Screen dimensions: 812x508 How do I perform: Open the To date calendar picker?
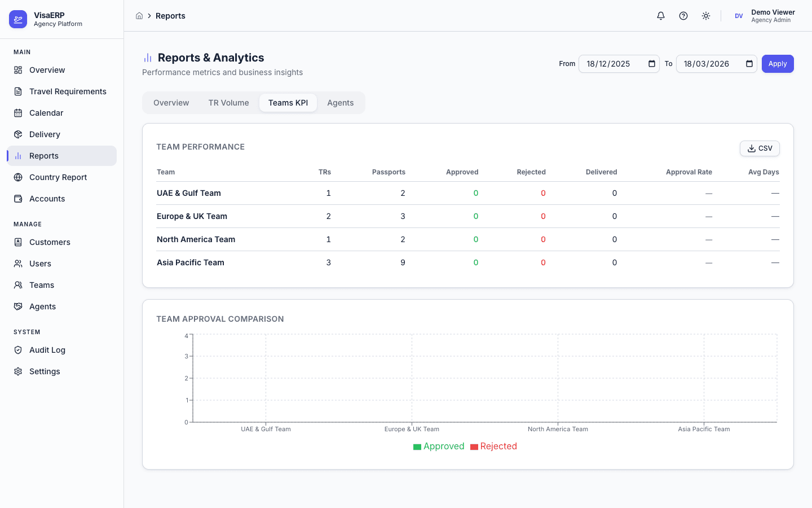pos(748,64)
